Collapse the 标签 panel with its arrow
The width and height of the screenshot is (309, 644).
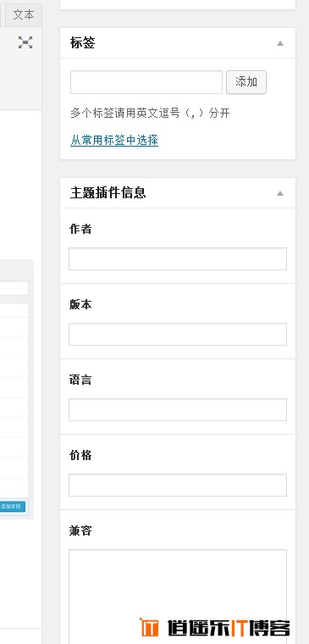point(280,43)
